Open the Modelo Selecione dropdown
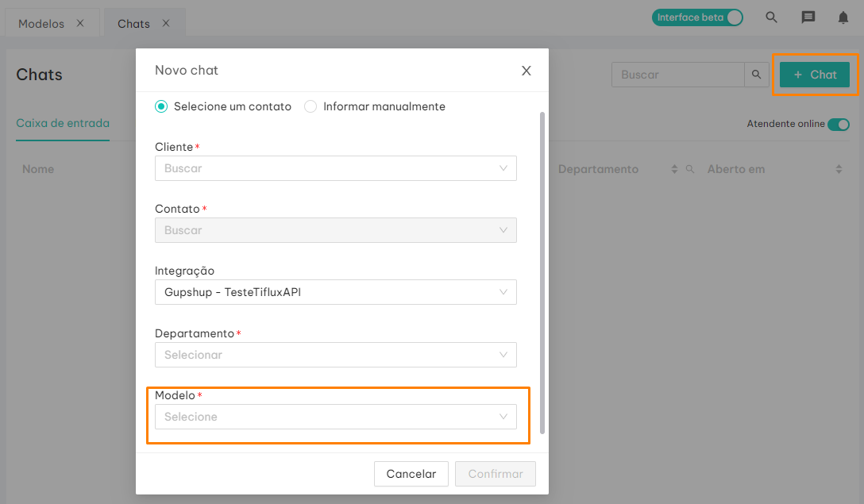The image size is (864, 504). 336,417
